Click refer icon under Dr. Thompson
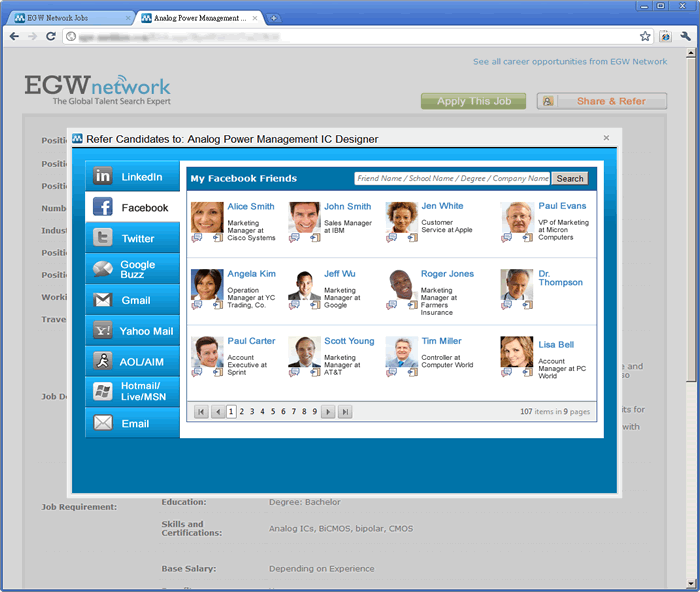 pyautogui.click(x=528, y=305)
